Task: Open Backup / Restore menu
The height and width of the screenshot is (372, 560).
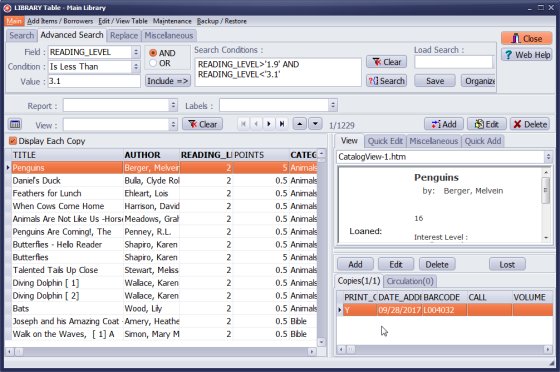Action: pyautogui.click(x=221, y=21)
